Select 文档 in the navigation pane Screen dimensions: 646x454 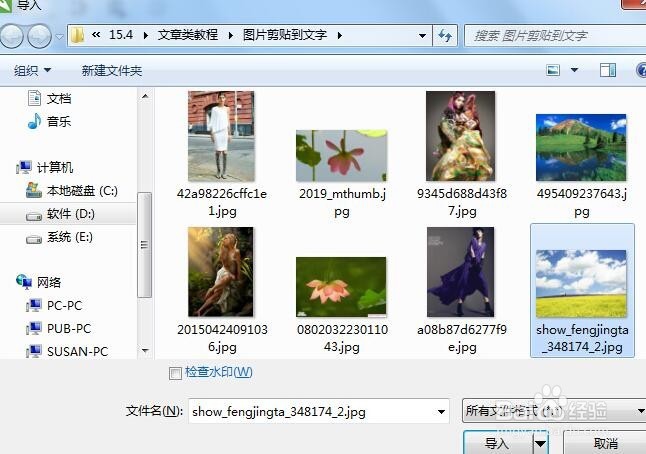tap(59, 98)
